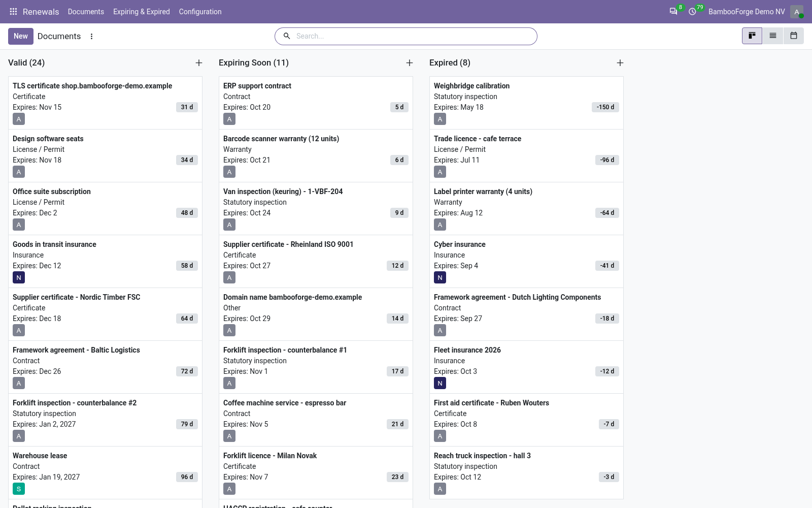The image size is (812, 508).
Task: Click the search magnifier icon
Action: click(x=286, y=36)
